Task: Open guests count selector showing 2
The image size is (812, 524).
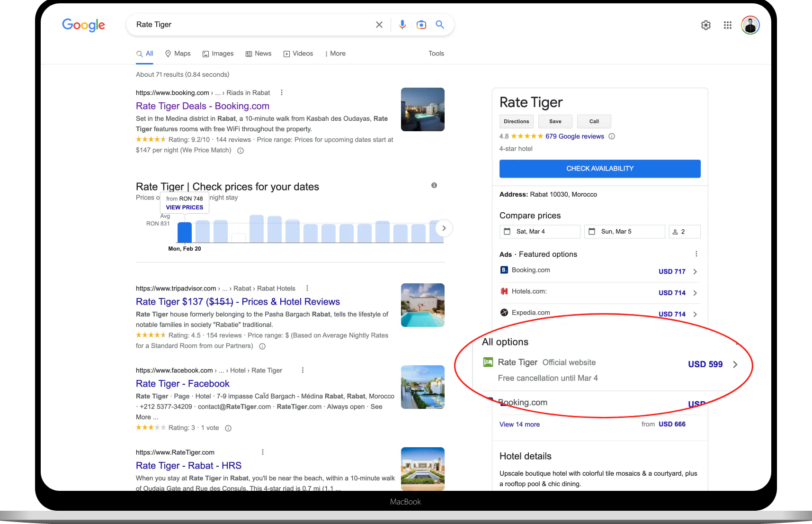Action: point(685,232)
